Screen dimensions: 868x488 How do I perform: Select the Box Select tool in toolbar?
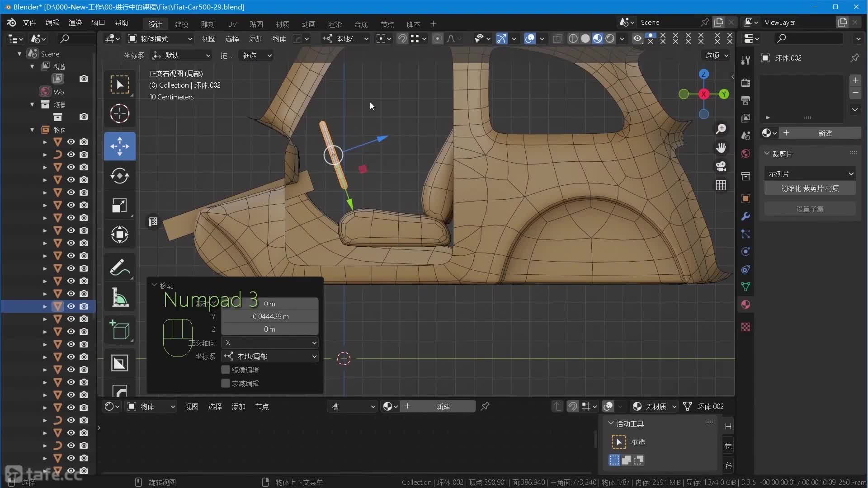coord(120,84)
